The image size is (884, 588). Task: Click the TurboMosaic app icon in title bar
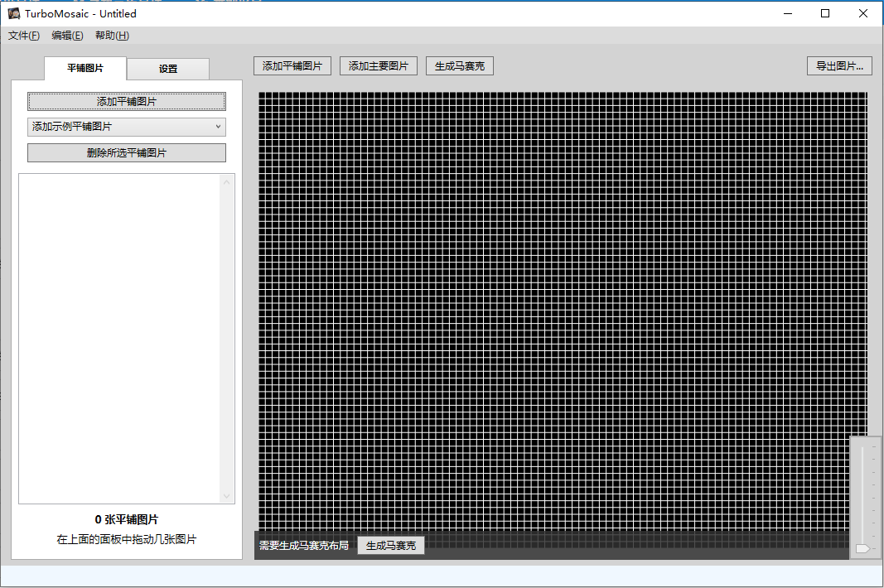[14, 13]
